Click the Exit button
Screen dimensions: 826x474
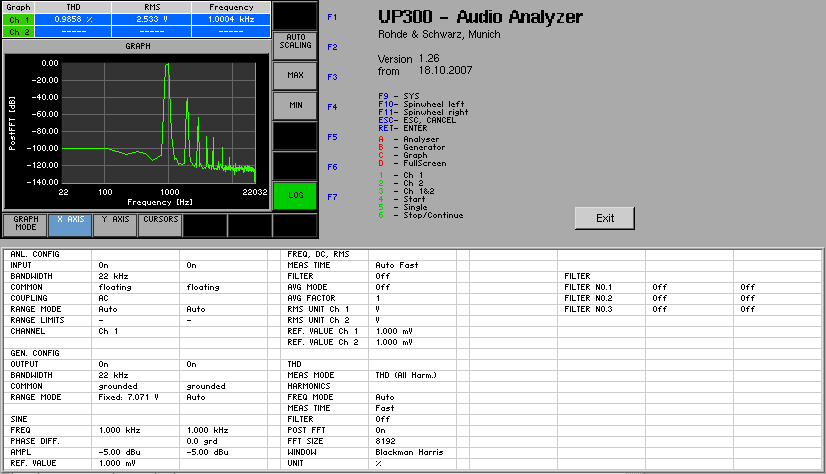click(x=605, y=218)
